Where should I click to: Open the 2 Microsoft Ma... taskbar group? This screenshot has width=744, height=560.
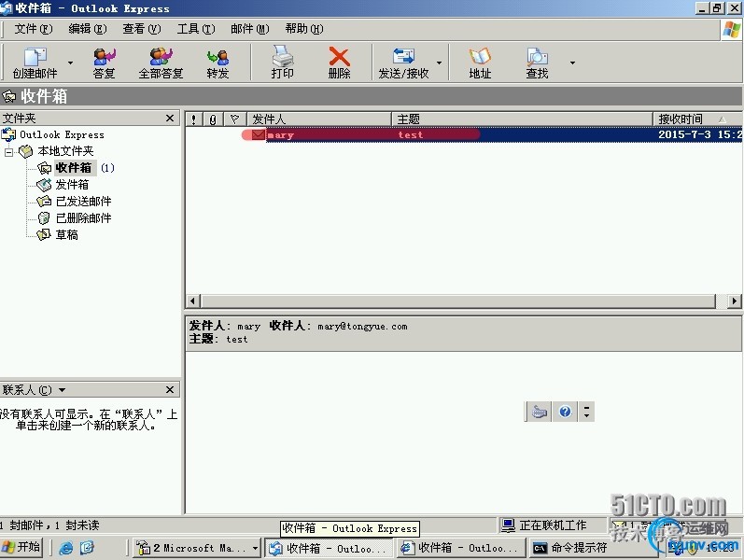click(x=197, y=548)
